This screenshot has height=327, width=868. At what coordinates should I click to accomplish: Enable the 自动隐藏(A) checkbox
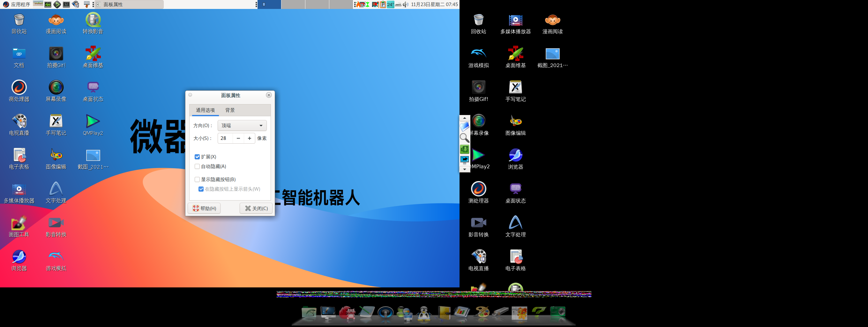tap(197, 167)
